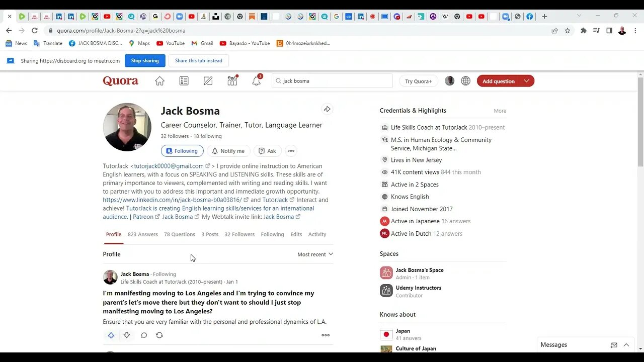Open the Following list icon in Quora navbar
Viewport: 644px width, 362px height.
click(184, 81)
